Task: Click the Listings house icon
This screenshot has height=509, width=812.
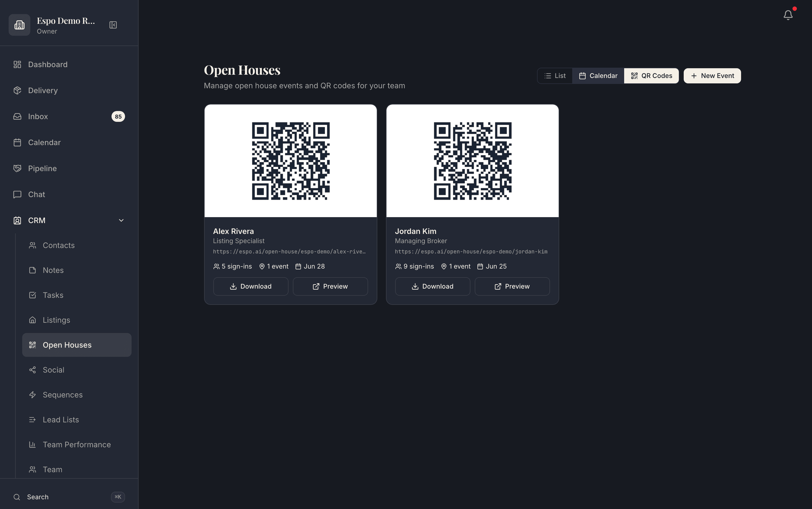Action: 32,320
